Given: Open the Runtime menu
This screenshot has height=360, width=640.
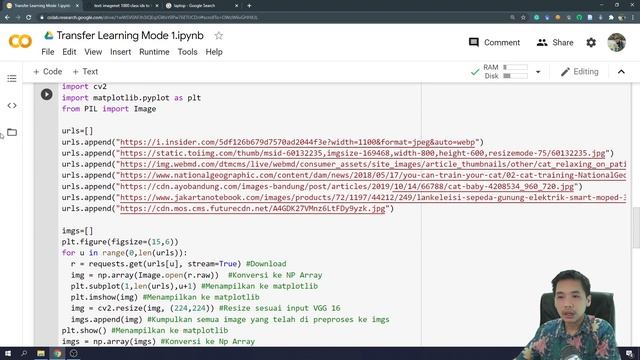Looking at the screenshot, I should click(x=154, y=52).
